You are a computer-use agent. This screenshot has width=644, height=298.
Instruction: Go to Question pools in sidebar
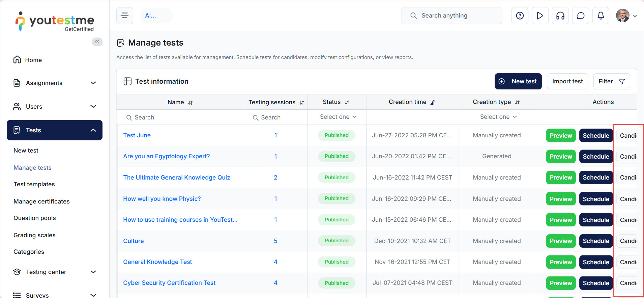coord(35,218)
